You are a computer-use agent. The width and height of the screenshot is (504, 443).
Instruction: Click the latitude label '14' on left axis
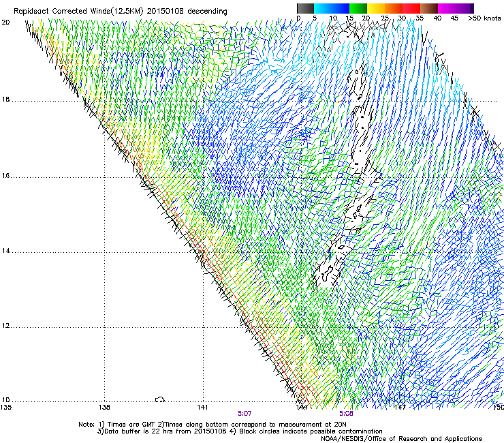point(5,251)
